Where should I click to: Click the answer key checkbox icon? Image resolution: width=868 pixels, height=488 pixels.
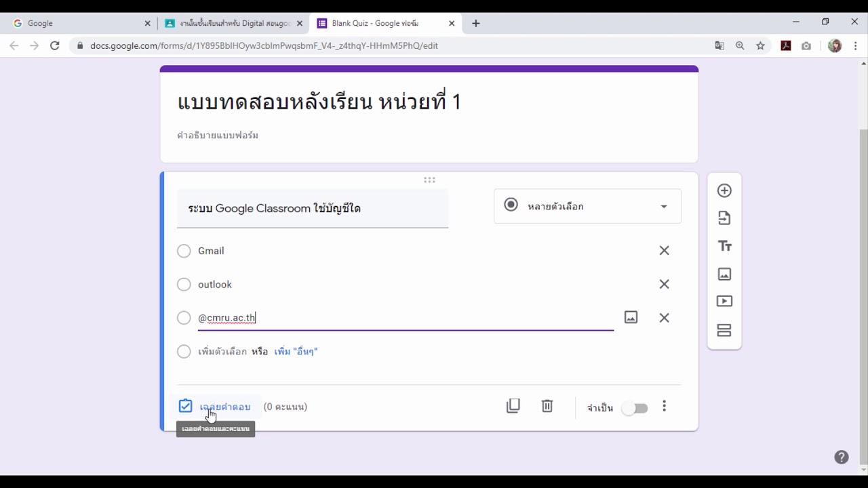click(x=185, y=406)
